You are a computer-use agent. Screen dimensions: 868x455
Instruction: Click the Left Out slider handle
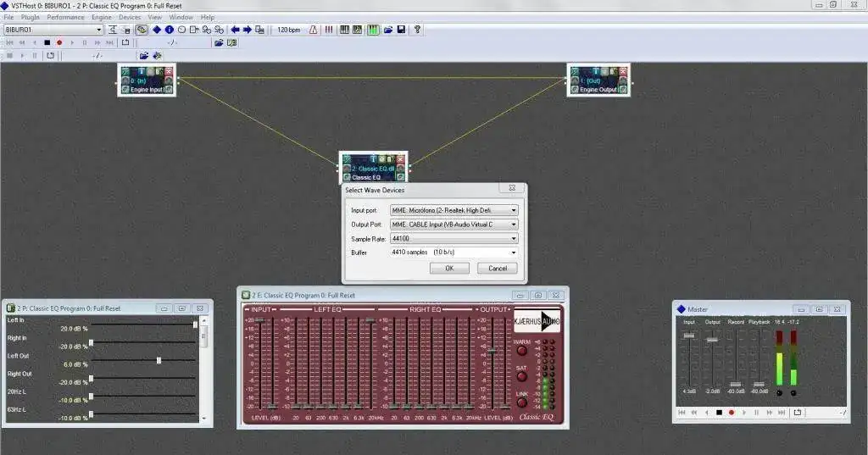[159, 360]
